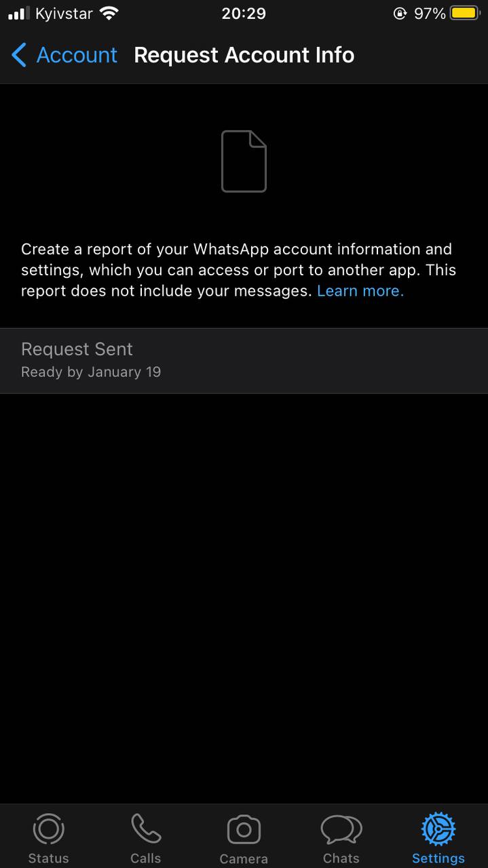Tap the Status tab icon
The image size is (488, 868).
click(x=48, y=829)
